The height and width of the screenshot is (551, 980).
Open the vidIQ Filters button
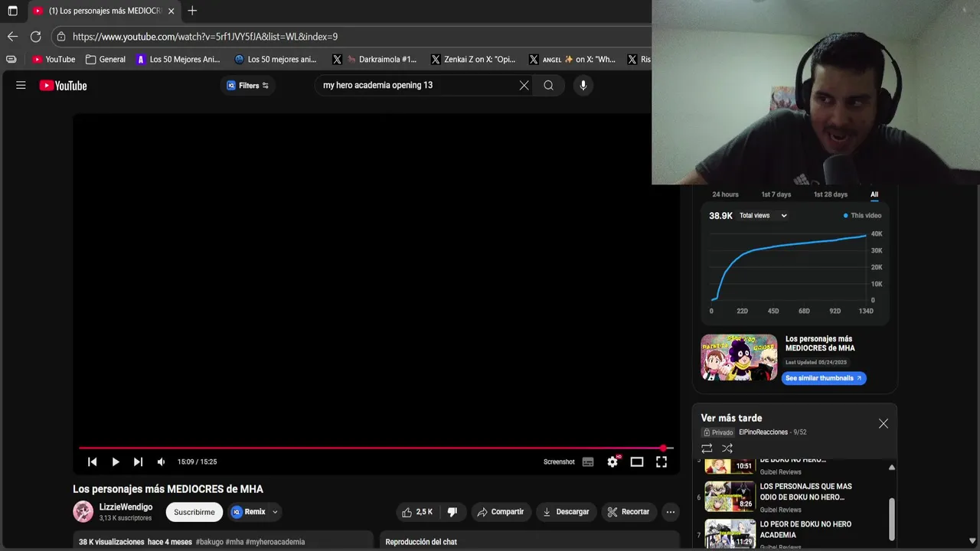248,86
